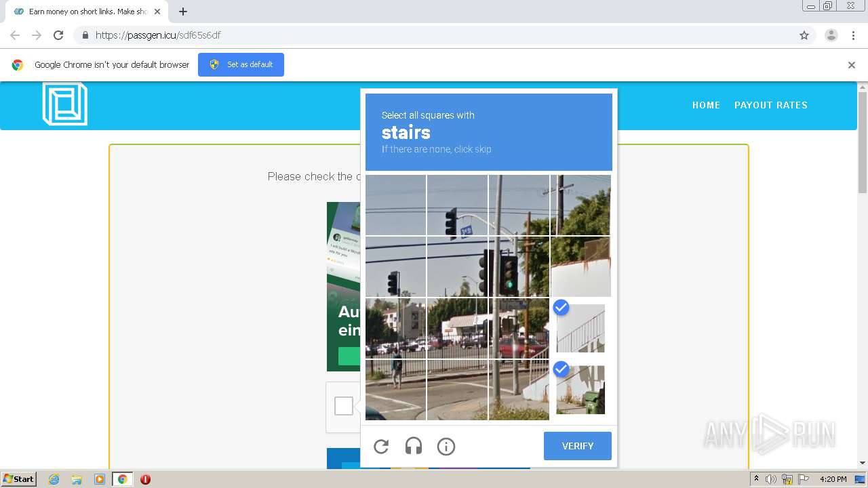Select tile with overhead wires over sky

click(395, 205)
